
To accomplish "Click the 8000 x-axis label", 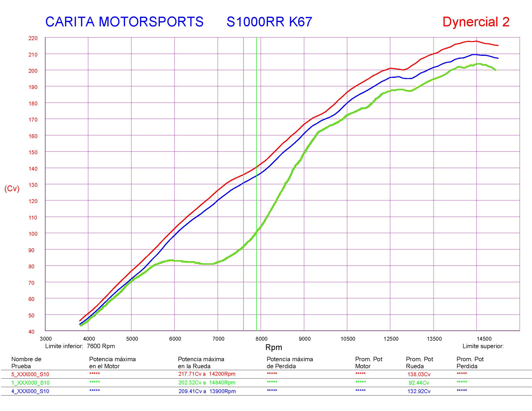I will (x=261, y=339).
